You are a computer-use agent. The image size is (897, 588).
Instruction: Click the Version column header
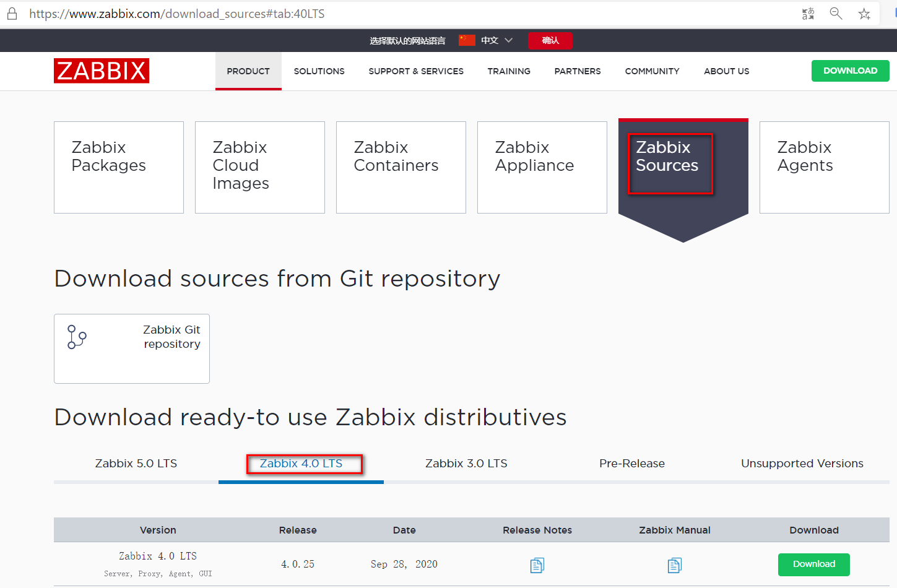(x=158, y=530)
